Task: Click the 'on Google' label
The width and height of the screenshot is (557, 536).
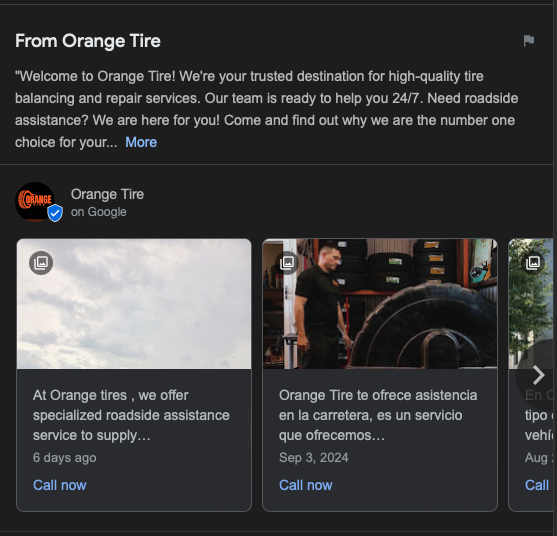Action: 98,212
